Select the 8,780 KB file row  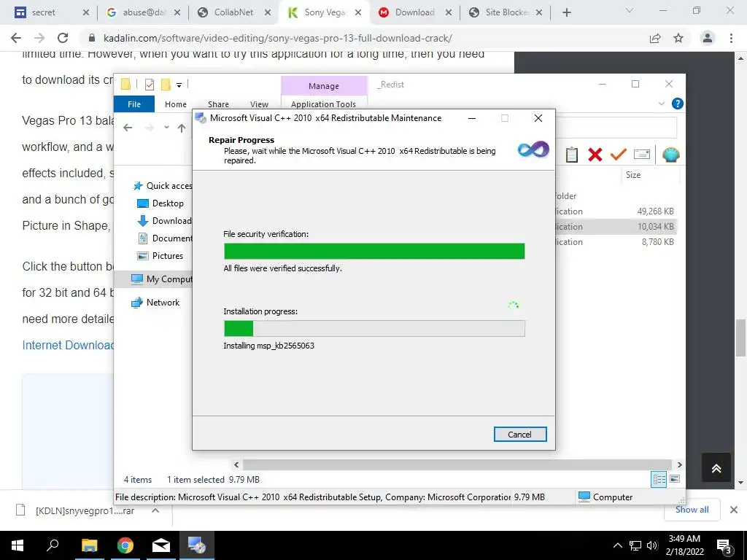(616, 242)
